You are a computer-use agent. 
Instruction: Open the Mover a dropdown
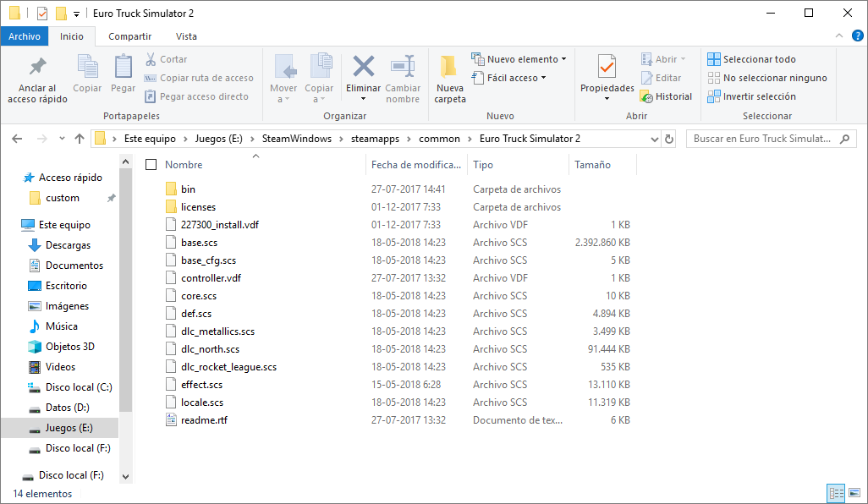[283, 94]
